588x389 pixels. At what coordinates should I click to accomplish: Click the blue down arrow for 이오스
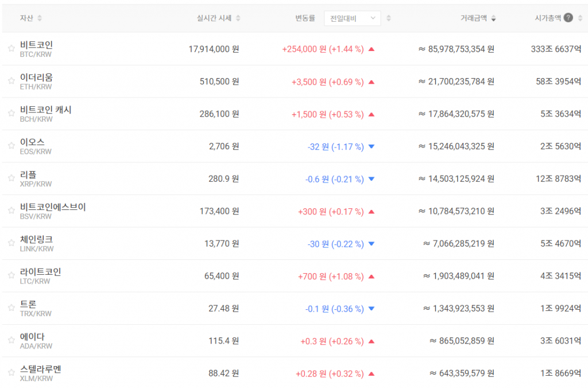coord(372,146)
